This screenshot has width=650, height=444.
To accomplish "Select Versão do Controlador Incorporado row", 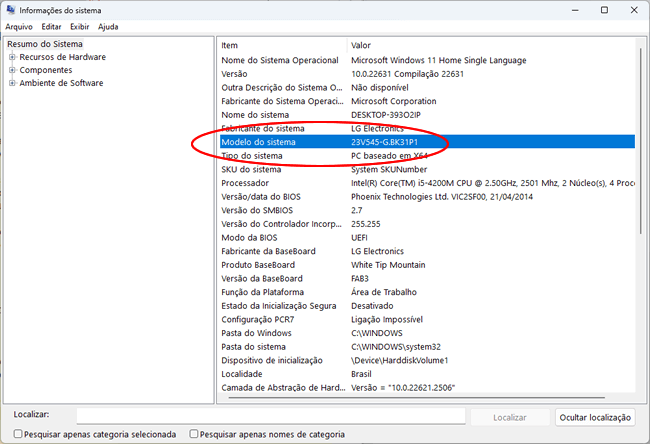I will (427, 224).
